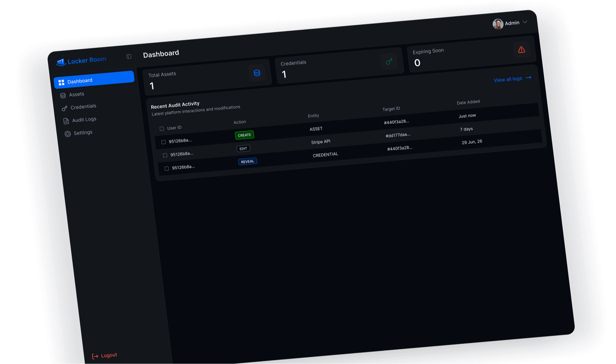Click the Logout arrow icon
Image resolution: width=616 pixels, height=364 pixels.
(95, 356)
